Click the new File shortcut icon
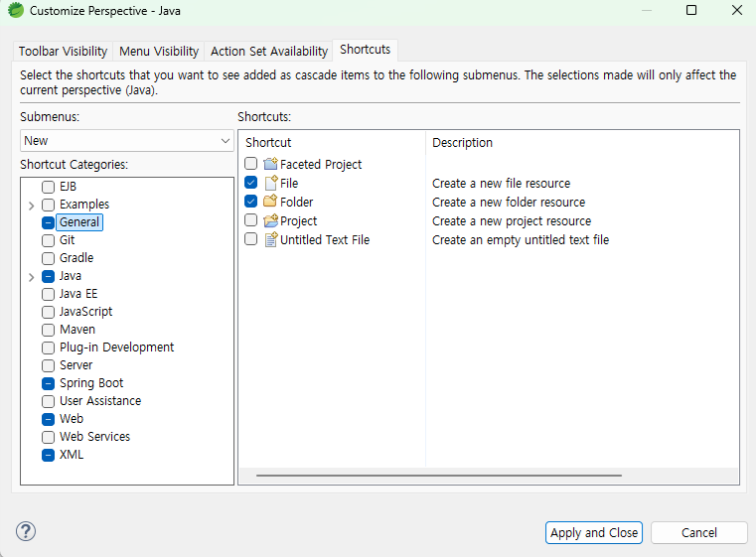Viewport: 756px width, 557px height. click(271, 183)
